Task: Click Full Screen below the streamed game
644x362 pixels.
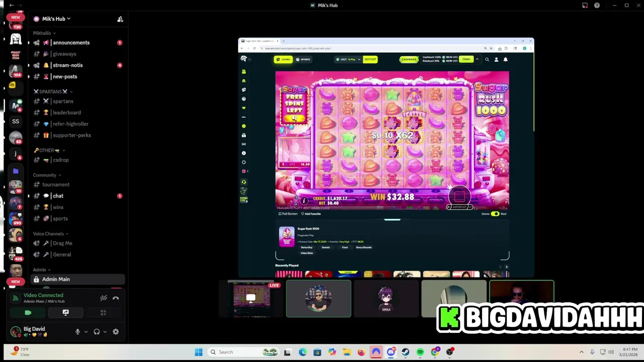Action: coord(288,214)
